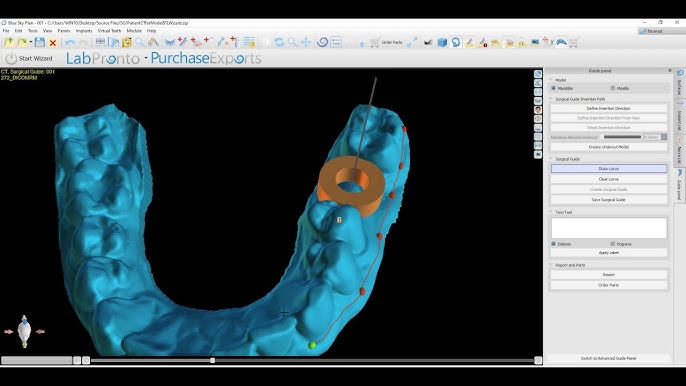686x386 pixels.
Task: Click the bottom viewport slider handle
Action: point(212,361)
